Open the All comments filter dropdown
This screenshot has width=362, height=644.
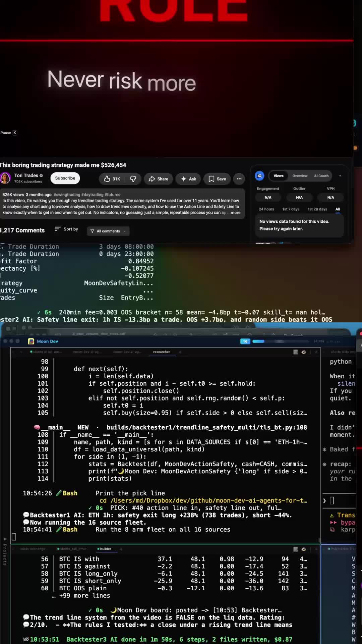point(108,231)
